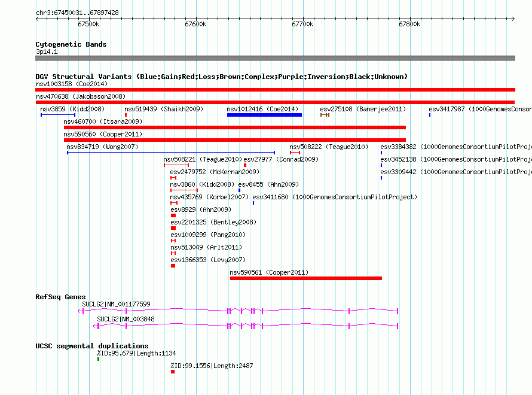The height and width of the screenshot is (395, 532).
Task: Click the nsv3860 (Kidd2008) label
Action: tap(202, 184)
